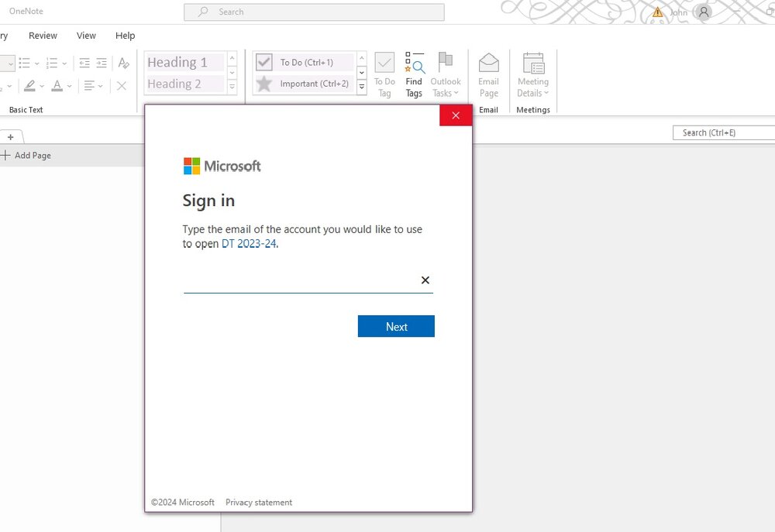Click the John account profile picture
This screenshot has width=775, height=532.
click(x=704, y=12)
